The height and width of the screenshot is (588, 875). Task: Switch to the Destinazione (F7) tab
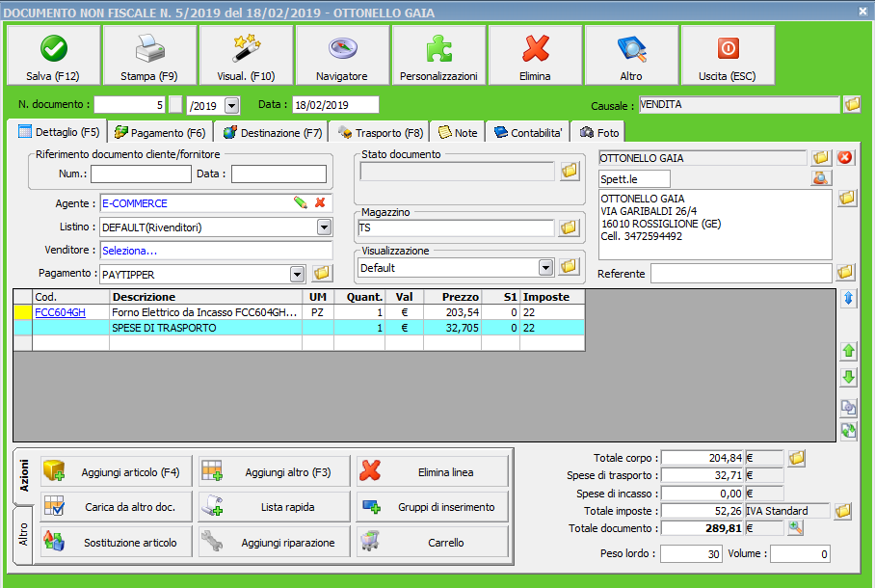point(273,133)
